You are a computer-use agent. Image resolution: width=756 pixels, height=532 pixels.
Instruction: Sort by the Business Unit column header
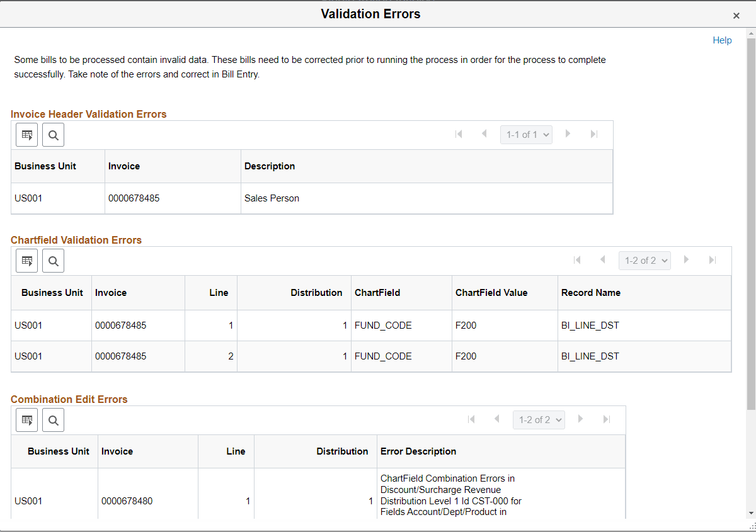[x=45, y=166]
